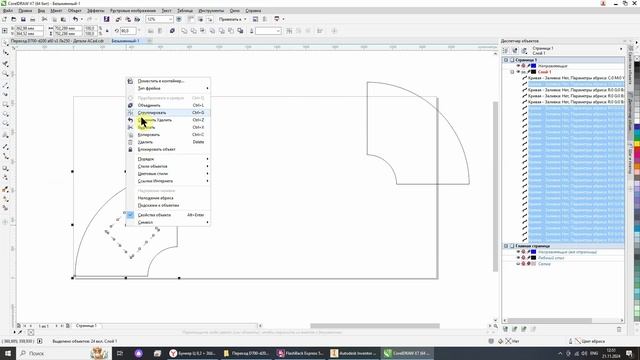Toggle Show Object Properties in Object Manager
This screenshot has width=640, height=360.
pos(506,51)
